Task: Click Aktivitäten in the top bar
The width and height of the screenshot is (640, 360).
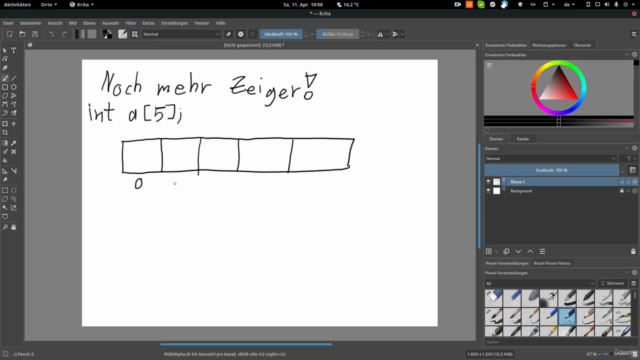Action: [17, 4]
